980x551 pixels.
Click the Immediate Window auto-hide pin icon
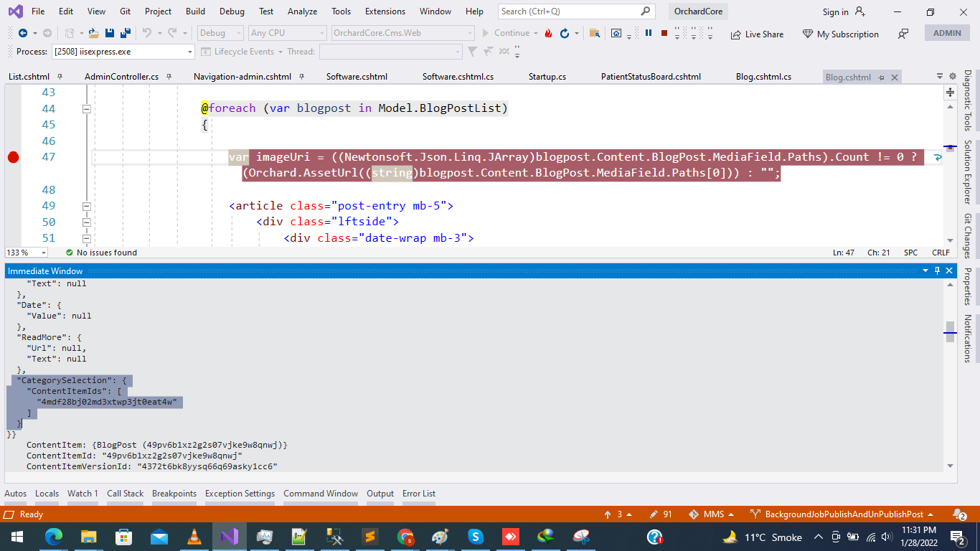937,270
